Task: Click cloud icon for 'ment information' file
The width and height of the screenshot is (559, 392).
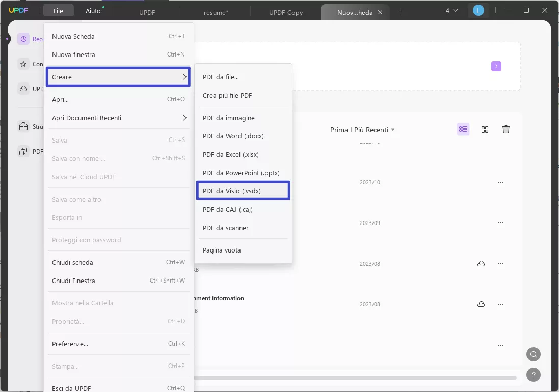Action: tap(481, 304)
